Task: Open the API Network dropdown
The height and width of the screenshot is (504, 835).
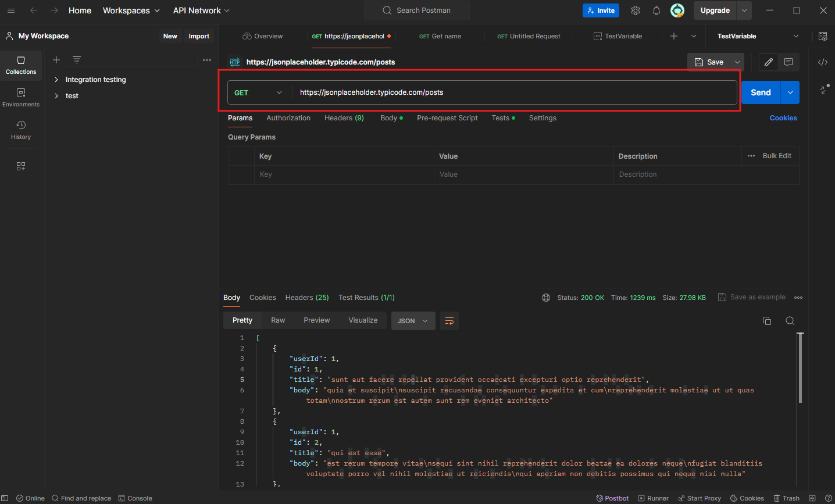Action: [201, 10]
